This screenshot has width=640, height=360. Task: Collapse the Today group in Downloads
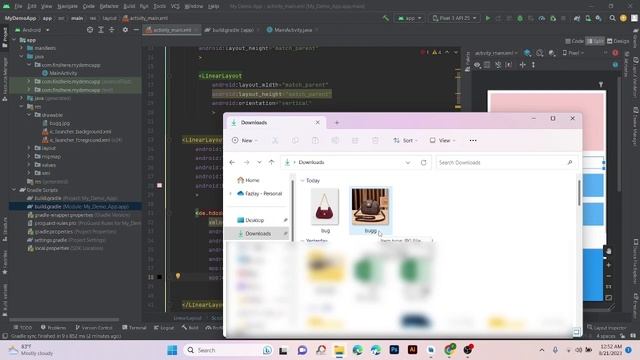coord(302,180)
